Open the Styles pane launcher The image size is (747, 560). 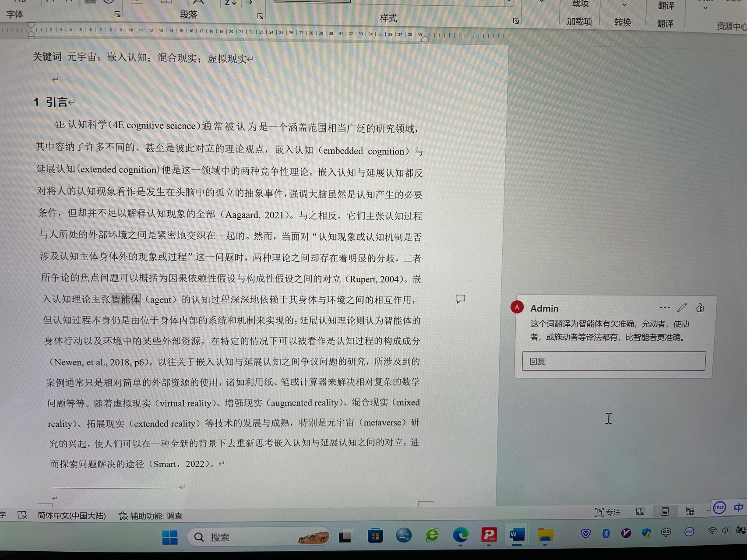[516, 21]
